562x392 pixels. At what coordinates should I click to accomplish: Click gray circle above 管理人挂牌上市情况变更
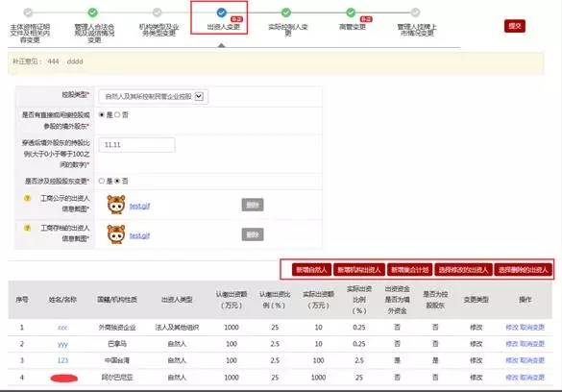(415, 12)
